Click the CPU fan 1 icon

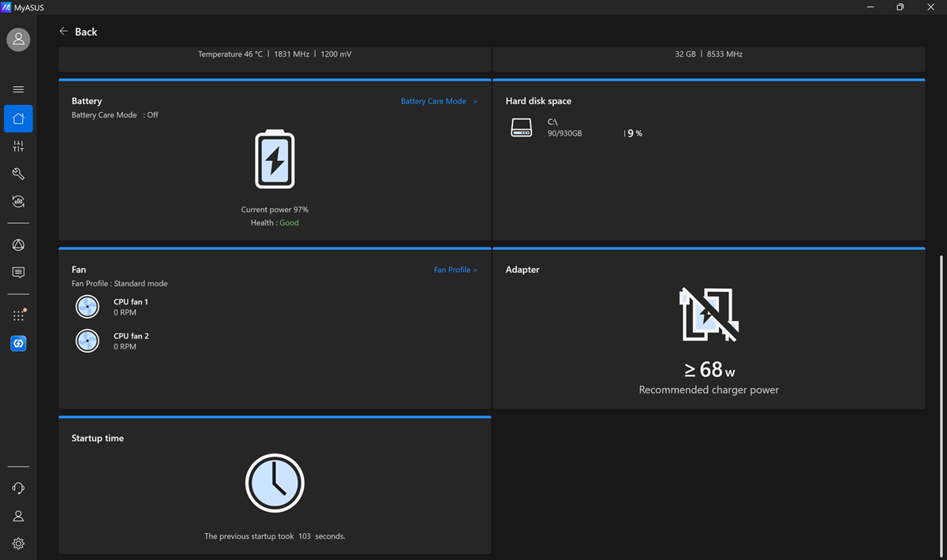coord(87,307)
